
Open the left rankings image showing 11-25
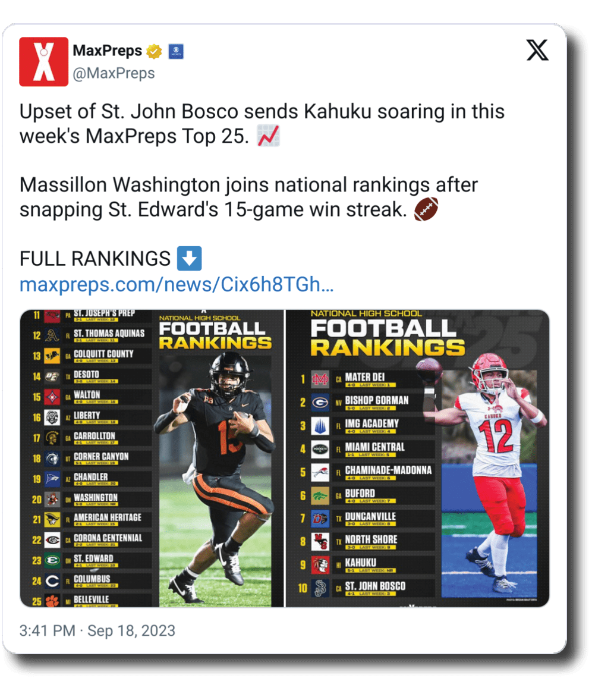152,458
